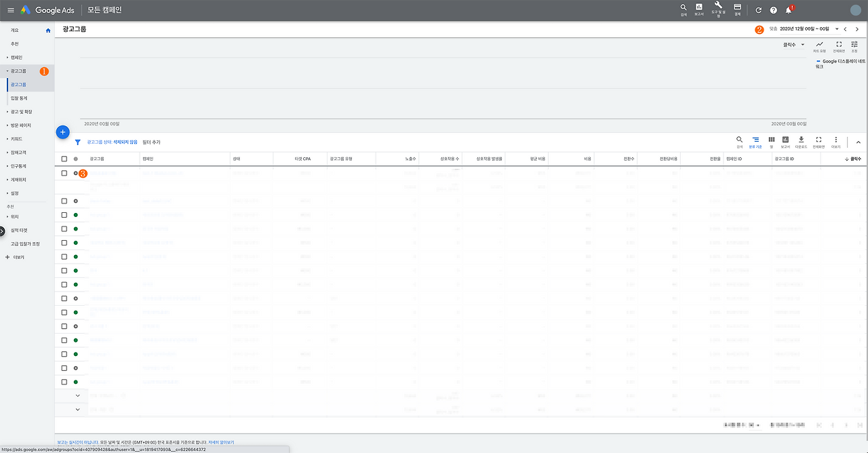Tick the fourth ad group row checkbox
This screenshot has width=868, height=453.
(x=64, y=229)
